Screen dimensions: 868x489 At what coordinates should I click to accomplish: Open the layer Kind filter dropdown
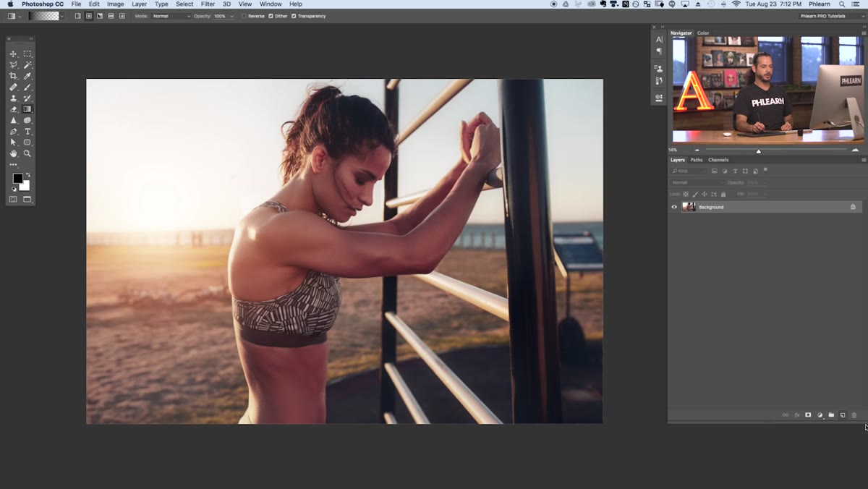pyautogui.click(x=689, y=171)
